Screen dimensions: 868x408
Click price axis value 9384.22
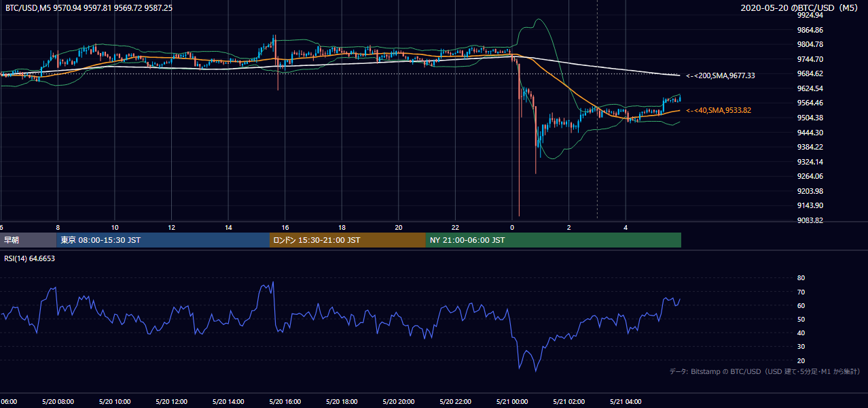pos(810,147)
